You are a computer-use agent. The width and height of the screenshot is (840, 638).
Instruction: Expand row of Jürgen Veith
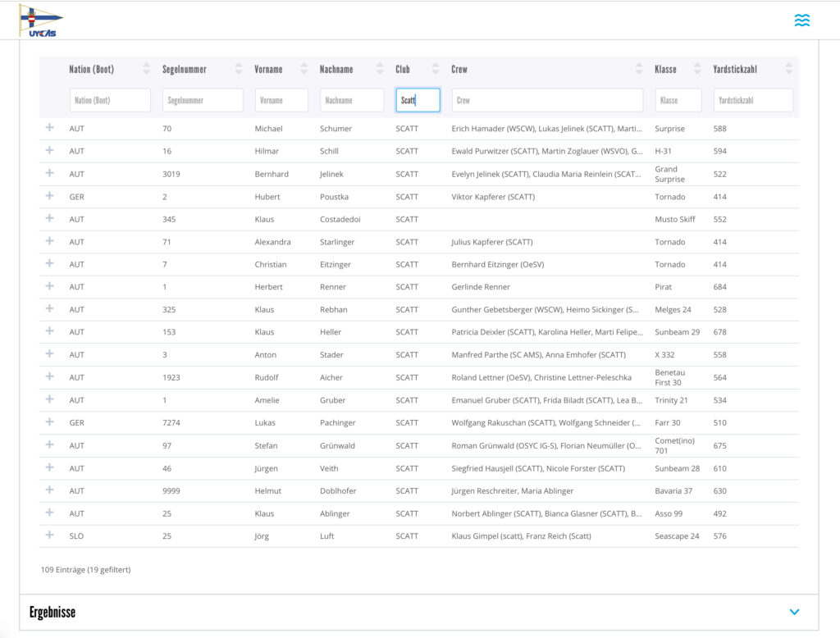[x=50, y=467]
